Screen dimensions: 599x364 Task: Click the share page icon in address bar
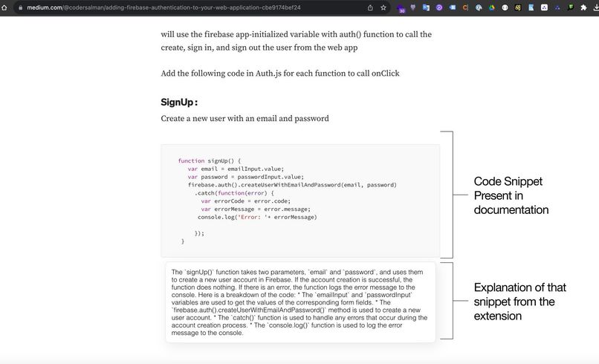[370, 7]
